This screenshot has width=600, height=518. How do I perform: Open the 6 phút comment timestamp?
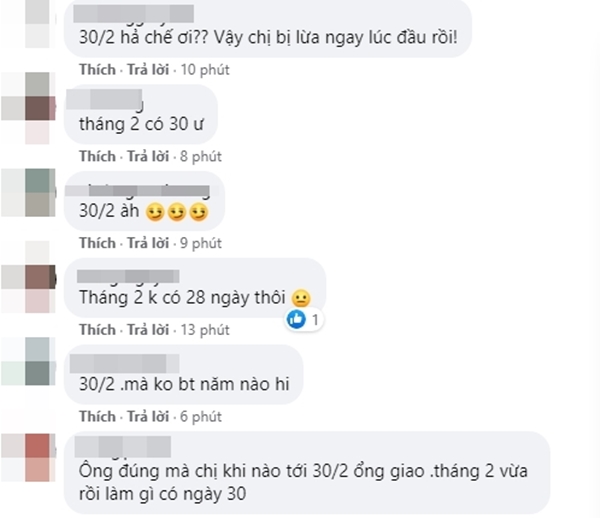(201, 416)
